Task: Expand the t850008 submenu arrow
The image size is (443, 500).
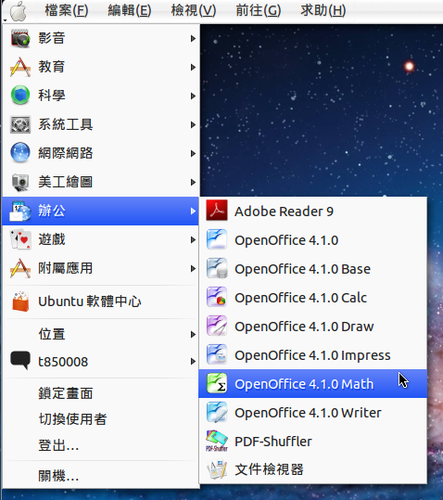Action: coord(193,361)
